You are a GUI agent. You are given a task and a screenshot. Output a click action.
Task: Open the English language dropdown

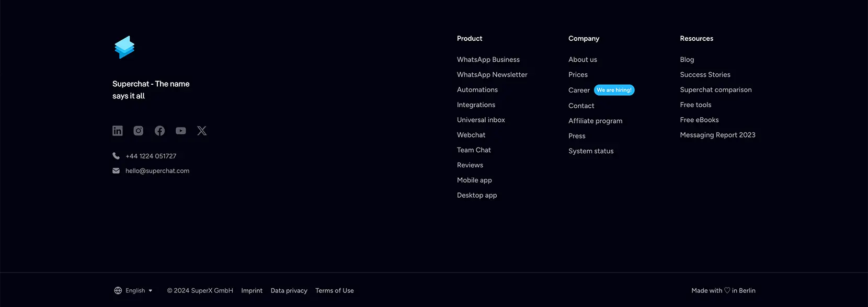[x=133, y=291]
